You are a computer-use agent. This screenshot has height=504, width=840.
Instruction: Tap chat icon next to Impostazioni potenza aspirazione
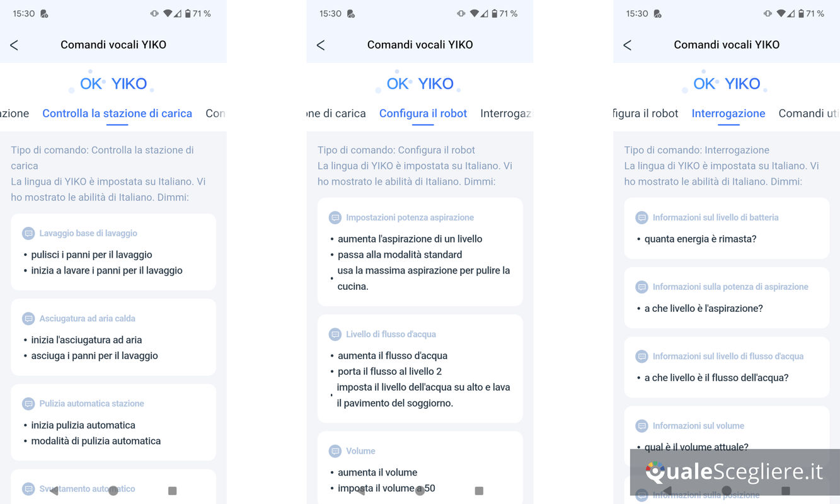(x=335, y=217)
